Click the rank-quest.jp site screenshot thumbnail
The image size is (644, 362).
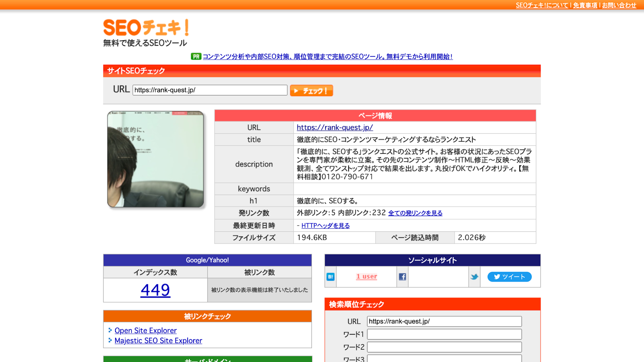click(x=155, y=159)
